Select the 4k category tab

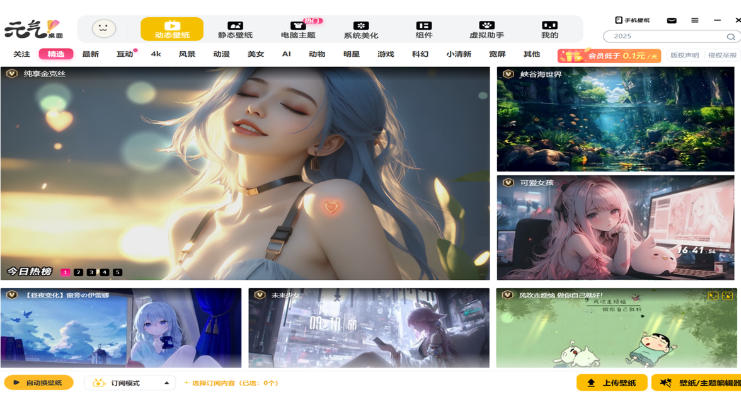[156, 54]
